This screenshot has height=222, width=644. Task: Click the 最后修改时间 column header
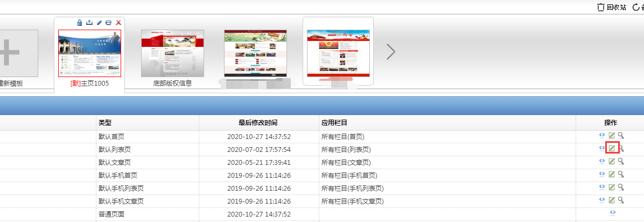[258, 123]
